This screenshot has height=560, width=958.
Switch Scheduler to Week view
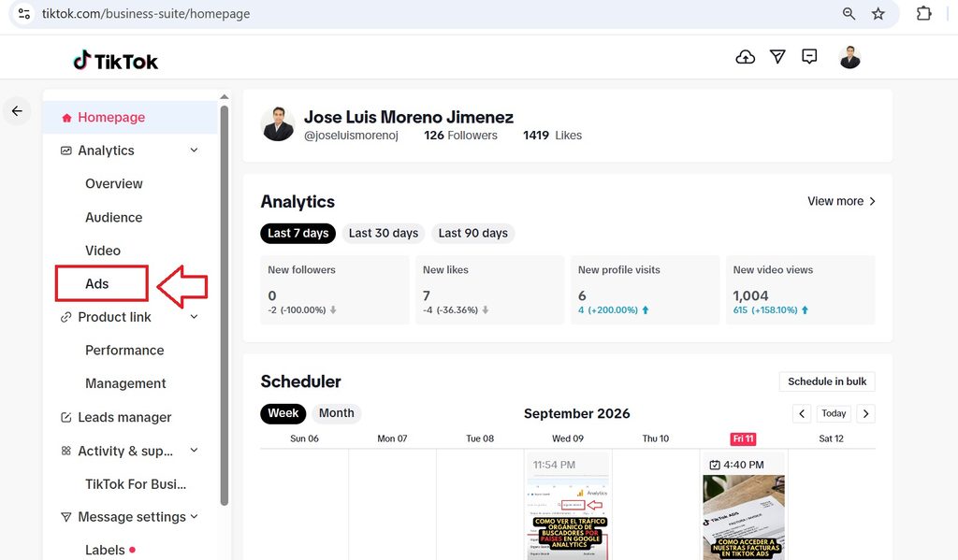tap(283, 413)
